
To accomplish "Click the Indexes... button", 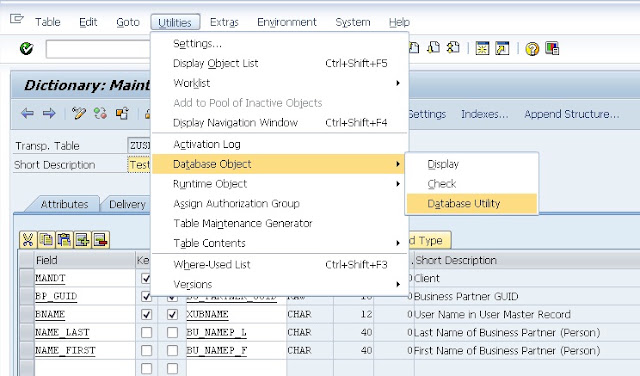I will pyautogui.click(x=484, y=114).
